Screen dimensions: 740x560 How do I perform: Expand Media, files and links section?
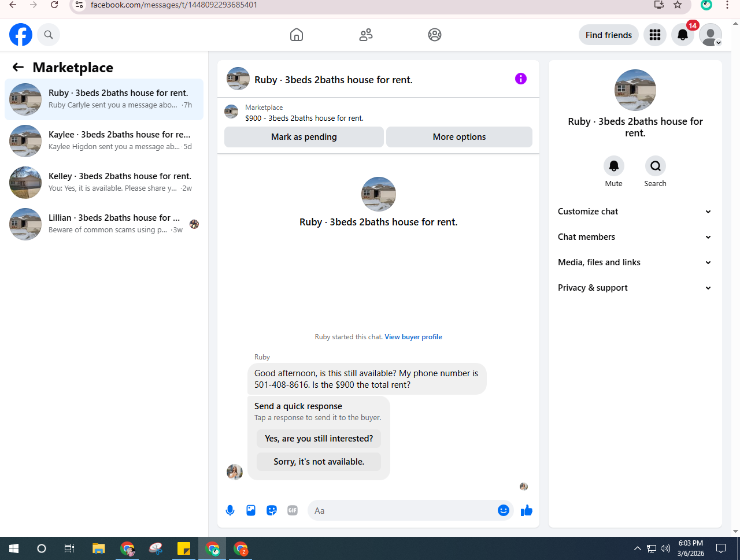pos(635,262)
